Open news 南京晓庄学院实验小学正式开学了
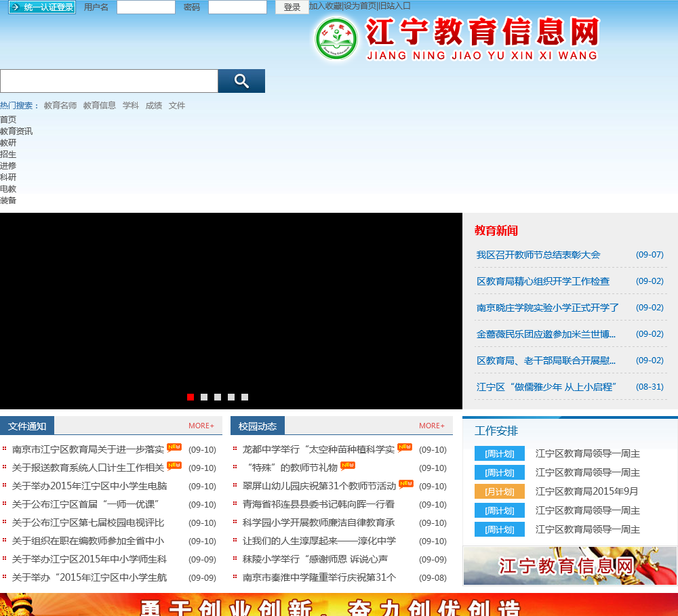 click(x=548, y=308)
